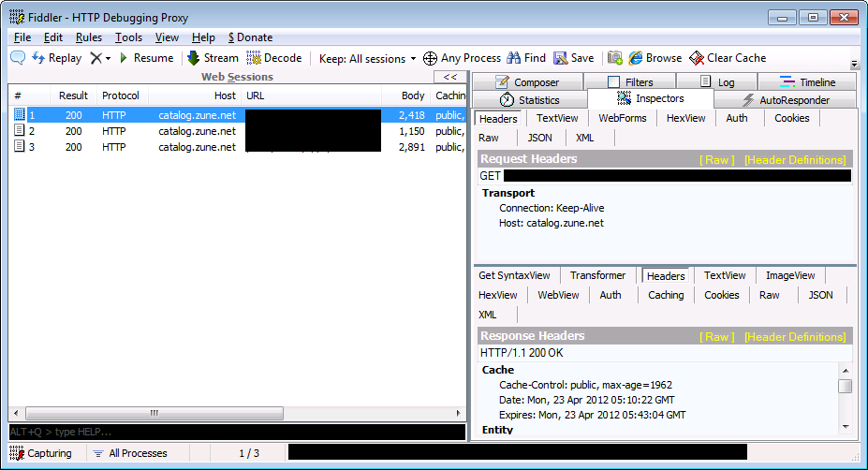Replay the selected session
Image resolution: width=868 pixels, height=470 pixels.
pyautogui.click(x=56, y=57)
